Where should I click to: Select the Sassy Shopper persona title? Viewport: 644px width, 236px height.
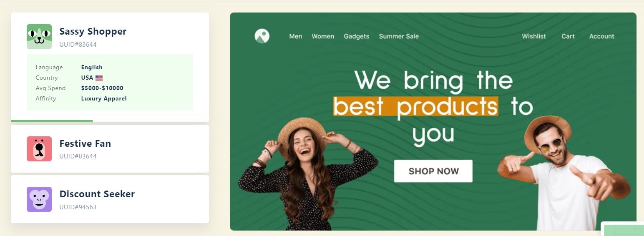(93, 31)
